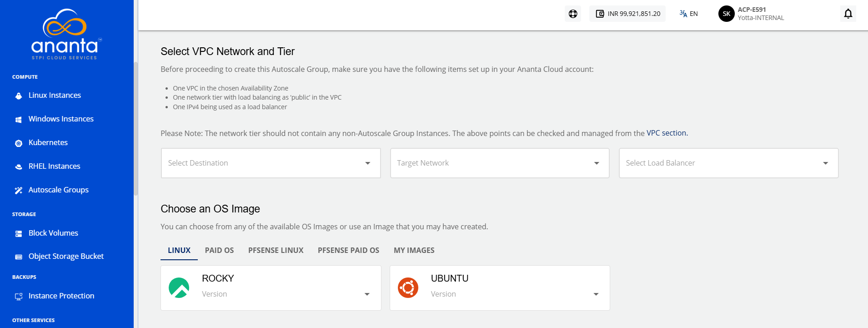Click the Block Volumes storage icon
The width and height of the screenshot is (868, 328).
[x=19, y=233]
